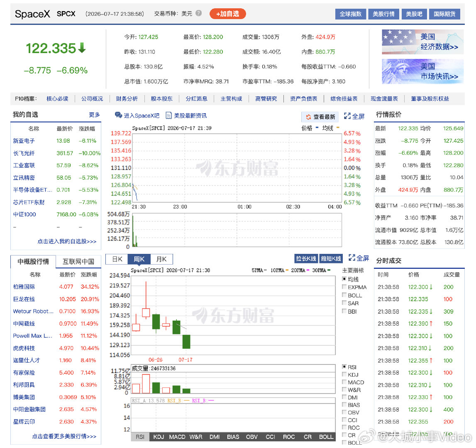Open the 核心必读 F10 link
476x448 pixels.
pos(57,99)
